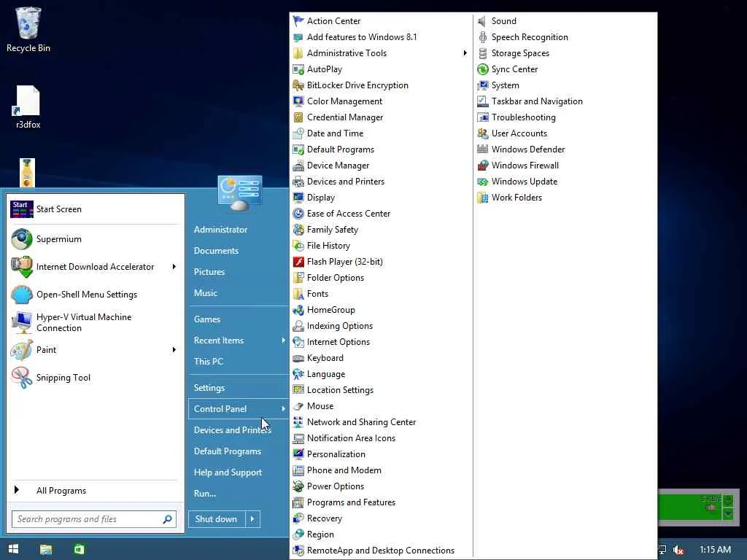Click the Speech Recognition microphone icon
The image size is (747, 560).
click(x=483, y=37)
